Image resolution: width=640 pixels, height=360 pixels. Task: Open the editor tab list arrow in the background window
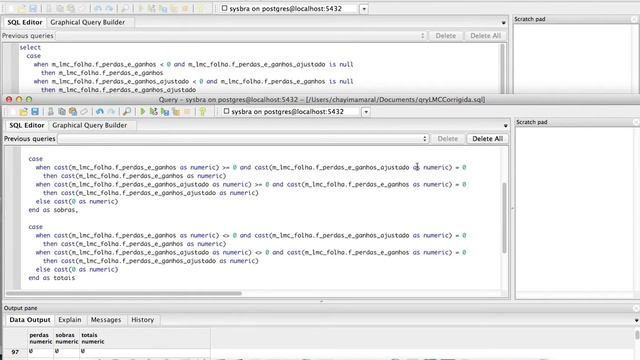(x=503, y=23)
